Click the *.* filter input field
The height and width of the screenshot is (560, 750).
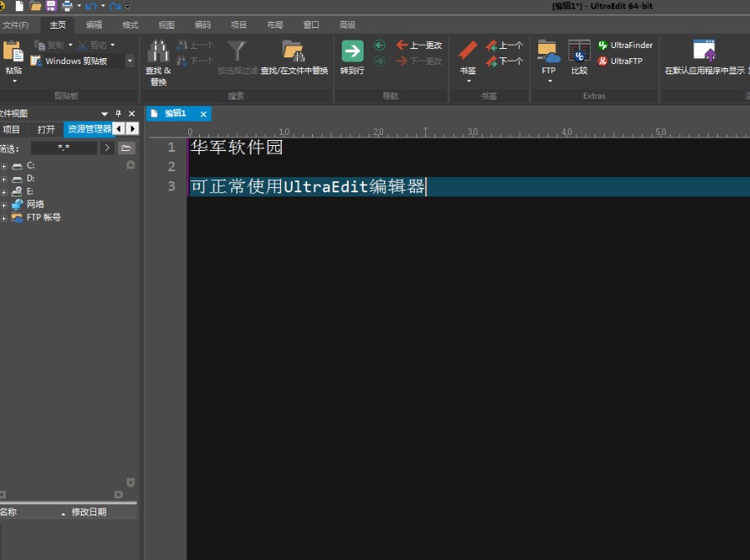pyautogui.click(x=66, y=146)
